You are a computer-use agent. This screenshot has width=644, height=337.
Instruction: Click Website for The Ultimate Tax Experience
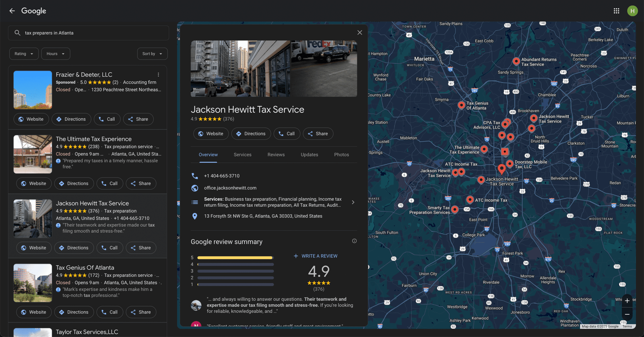coord(34,183)
